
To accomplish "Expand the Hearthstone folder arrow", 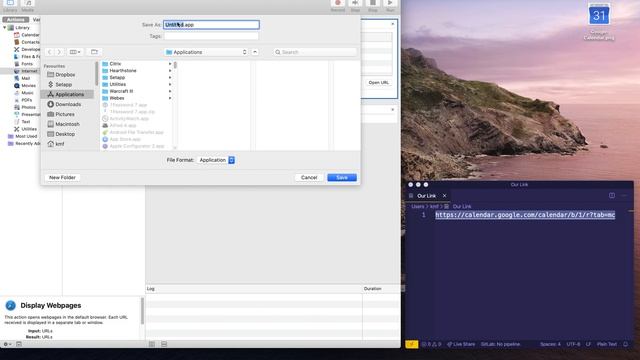I will click(x=170, y=71).
